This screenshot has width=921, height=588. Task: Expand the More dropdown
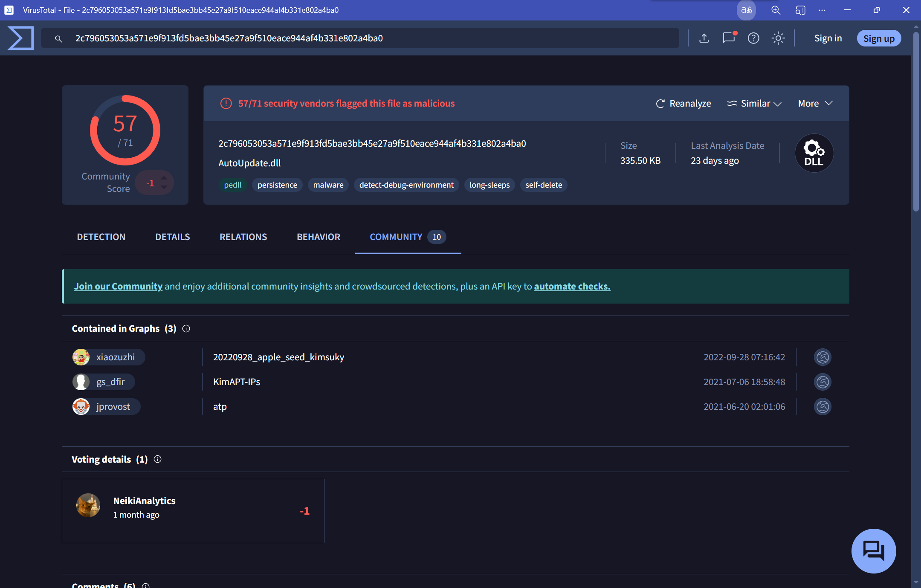815,104
